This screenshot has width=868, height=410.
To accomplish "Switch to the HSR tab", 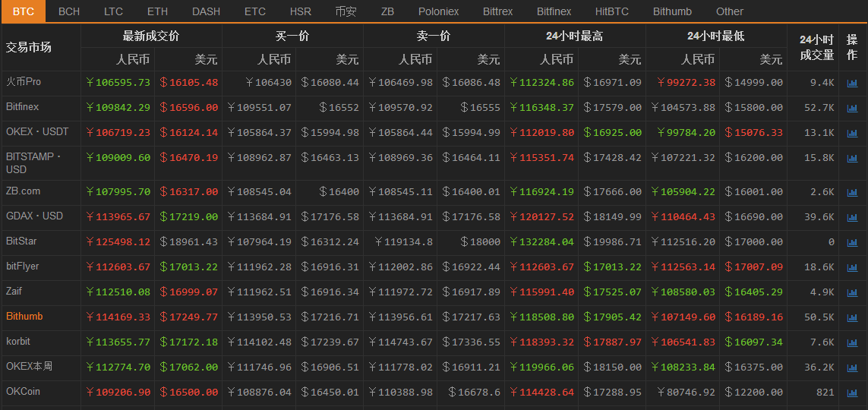I will click(301, 11).
